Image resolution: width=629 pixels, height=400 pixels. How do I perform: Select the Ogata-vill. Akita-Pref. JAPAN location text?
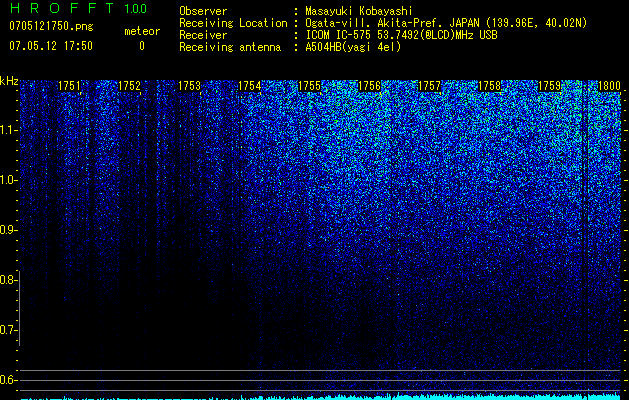446,23
